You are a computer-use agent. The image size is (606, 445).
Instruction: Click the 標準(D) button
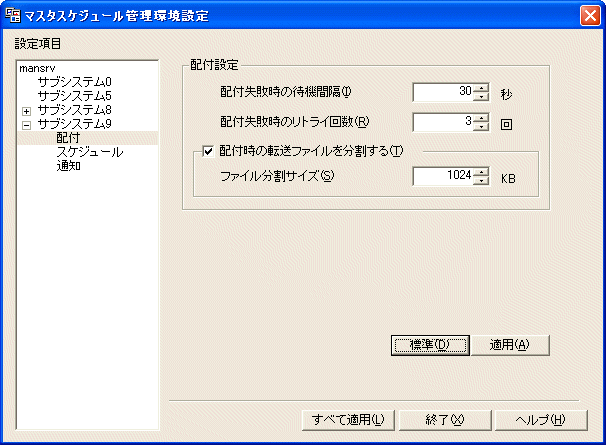(x=430, y=345)
